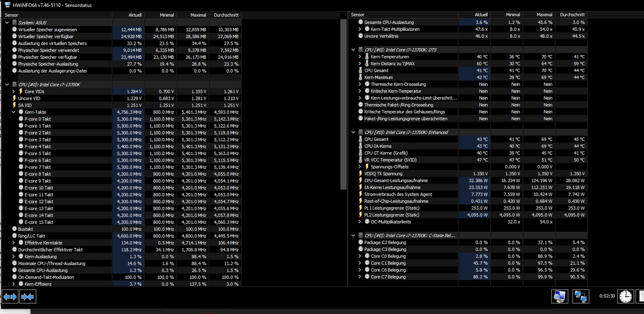
Task: Collapse the CPU i7-13700K: Enhanced group
Action: pos(353,132)
